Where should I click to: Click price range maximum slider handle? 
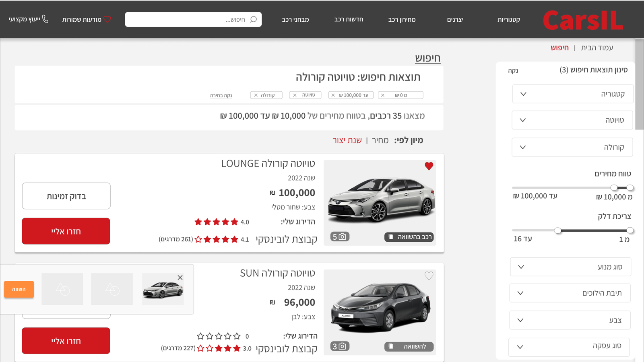pyautogui.click(x=614, y=187)
